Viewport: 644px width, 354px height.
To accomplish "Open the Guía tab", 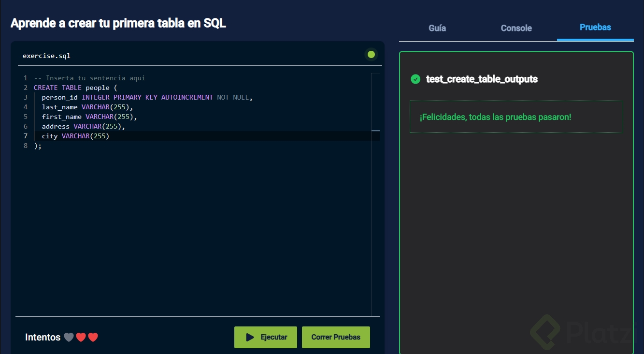I will pos(437,28).
